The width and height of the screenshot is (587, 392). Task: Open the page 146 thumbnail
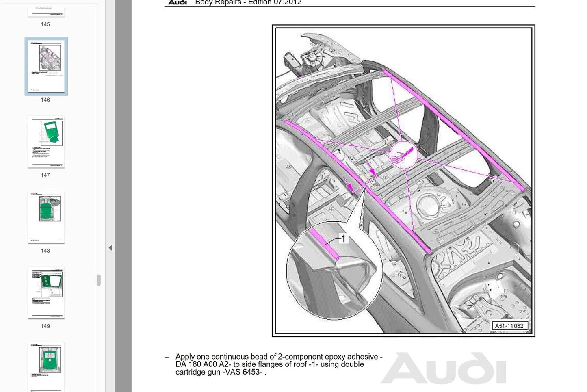coord(46,66)
